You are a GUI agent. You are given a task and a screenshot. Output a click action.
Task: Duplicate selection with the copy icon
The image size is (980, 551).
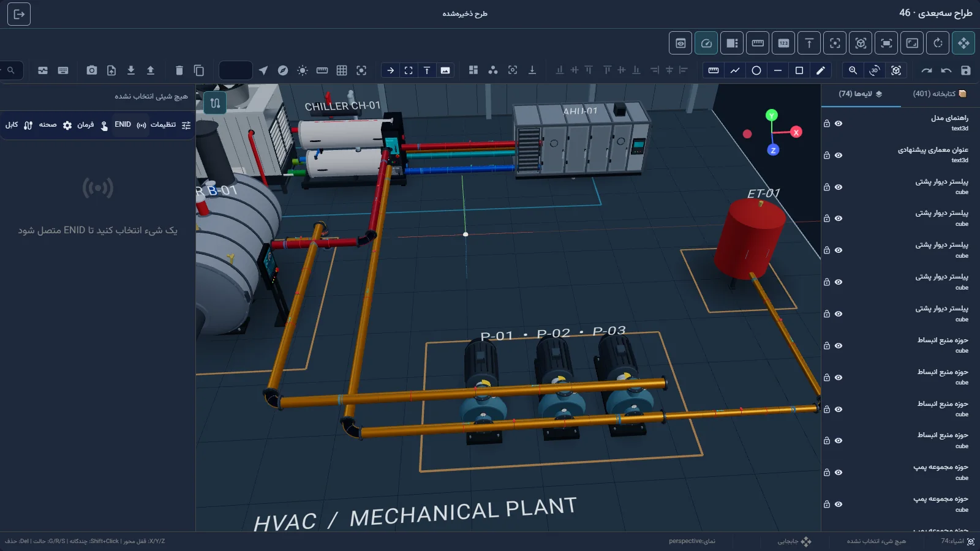pos(199,70)
